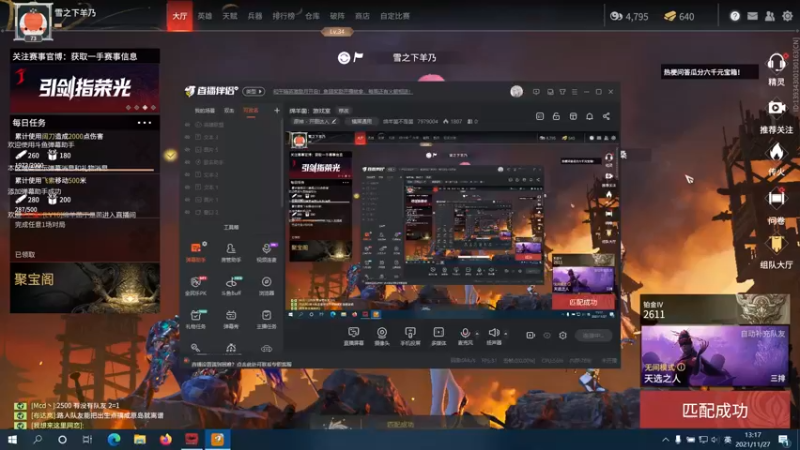Expand speaker options arrow
This screenshot has width=800, height=450.
pyautogui.click(x=506, y=334)
